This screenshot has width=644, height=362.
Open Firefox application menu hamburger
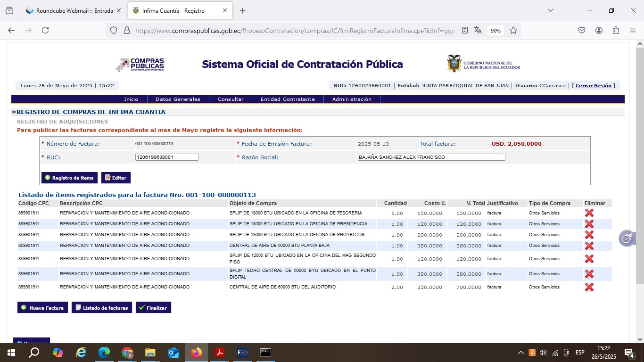tap(633, 30)
